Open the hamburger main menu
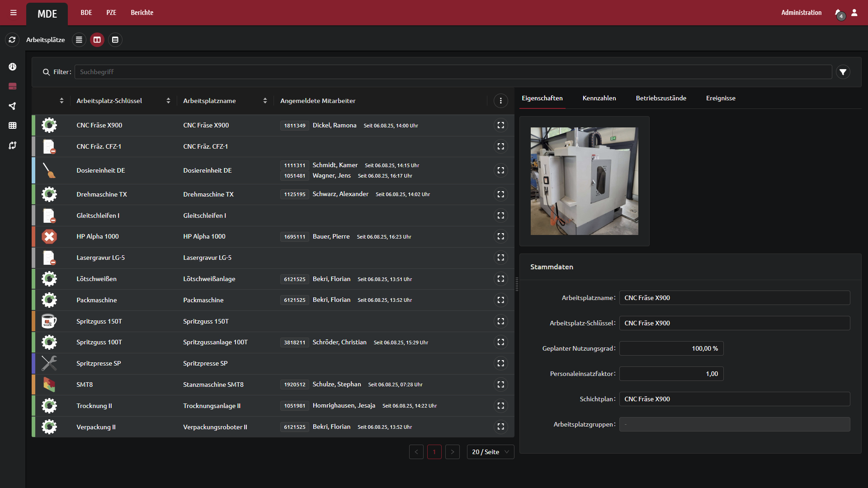The width and height of the screenshot is (868, 488). coord(14,13)
